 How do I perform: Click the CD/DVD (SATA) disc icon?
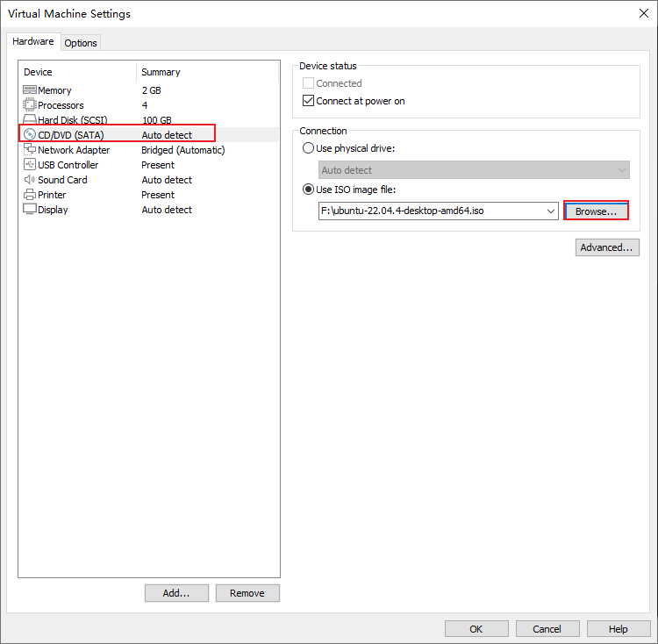point(29,134)
